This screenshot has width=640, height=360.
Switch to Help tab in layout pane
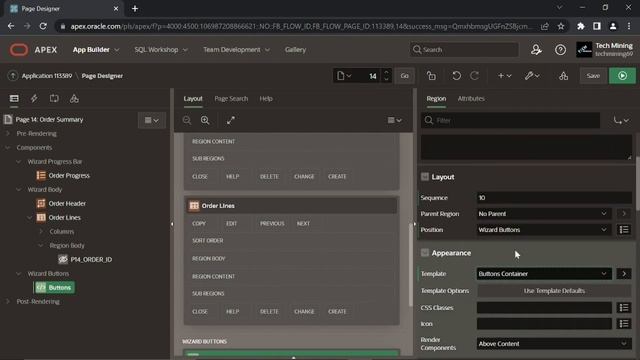pos(266,99)
